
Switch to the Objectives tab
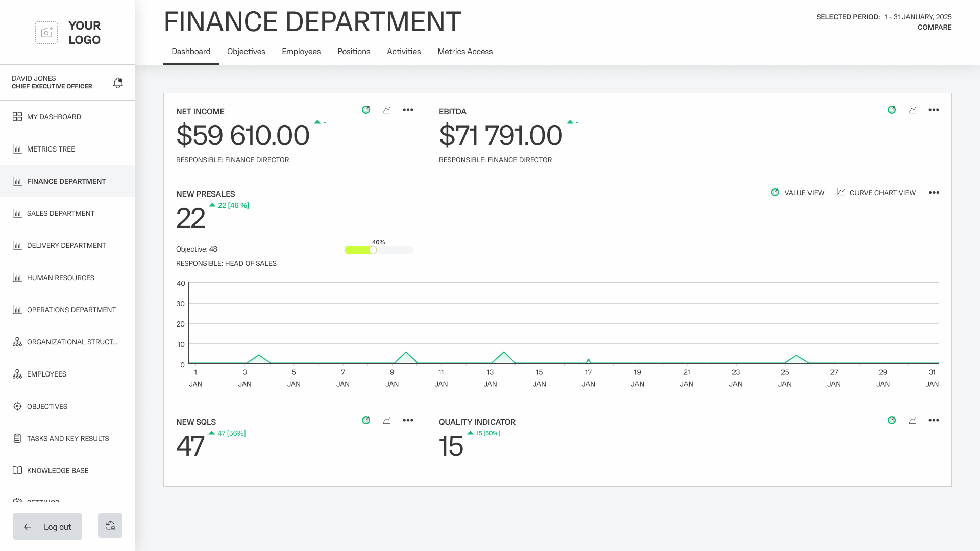tap(246, 52)
